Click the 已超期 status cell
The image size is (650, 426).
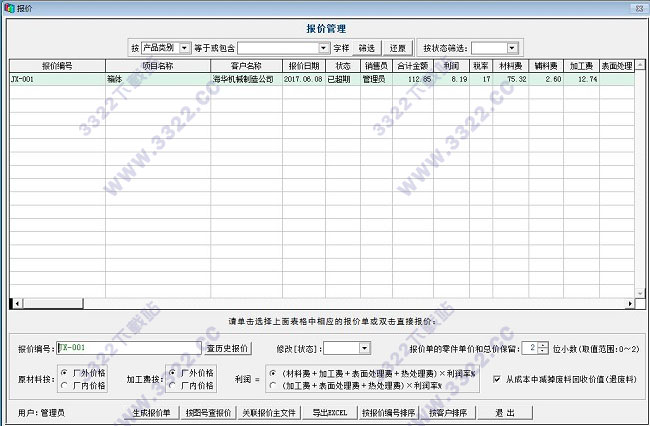coord(343,79)
